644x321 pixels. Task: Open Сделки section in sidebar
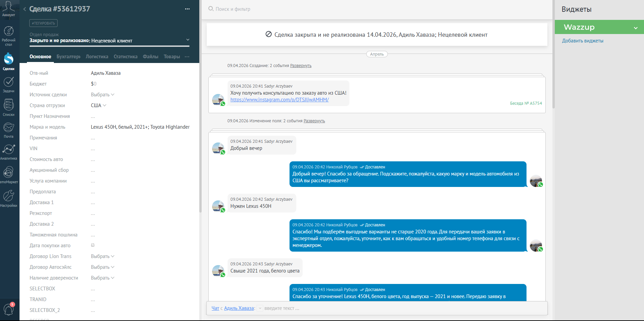[8, 62]
